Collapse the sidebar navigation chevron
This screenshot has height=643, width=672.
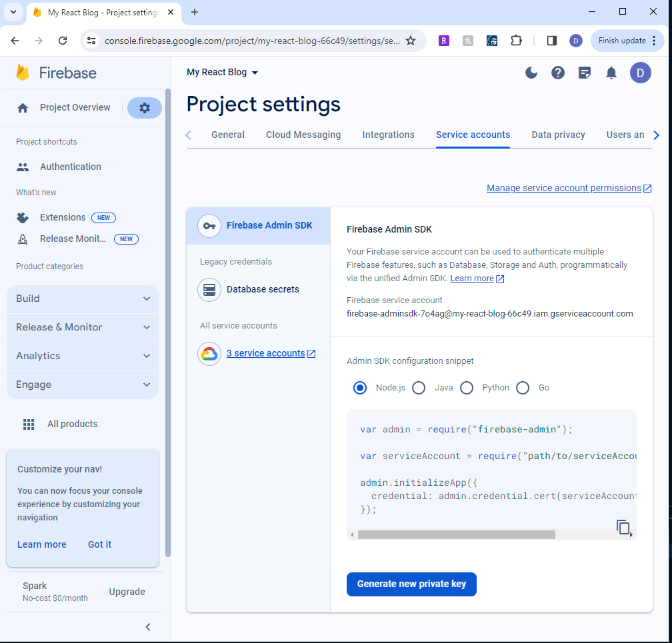point(148,627)
